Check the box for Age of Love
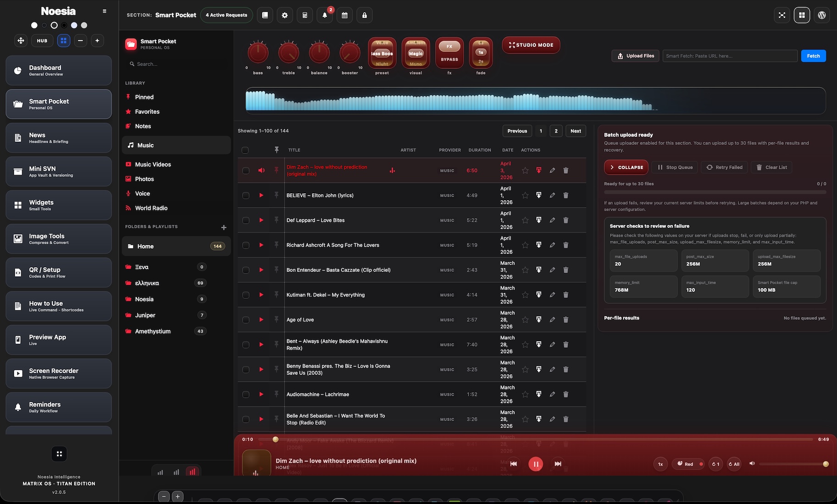The height and width of the screenshot is (504, 837). (x=246, y=320)
